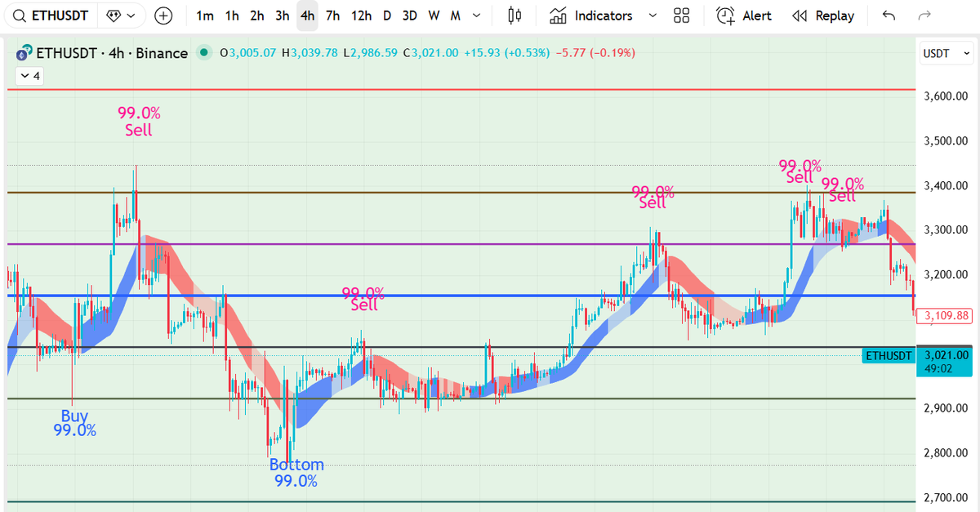Click the close value C3,021.00 in legend
Viewport: 980px width, 512px height.
(431, 53)
